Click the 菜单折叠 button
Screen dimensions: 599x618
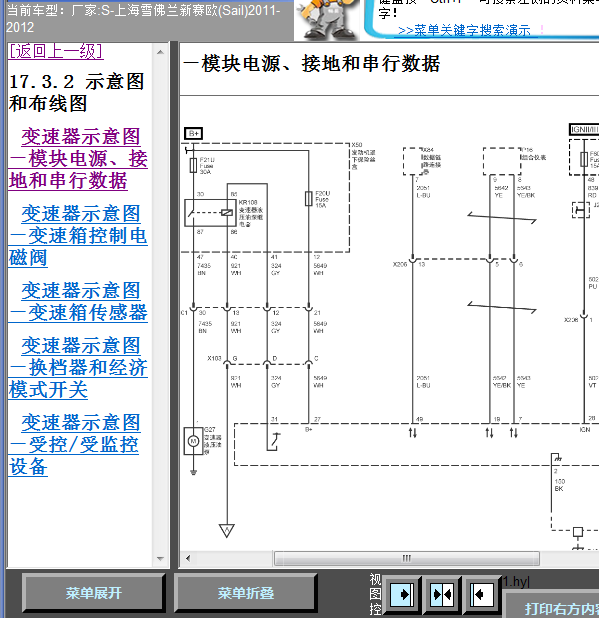[x=246, y=593]
